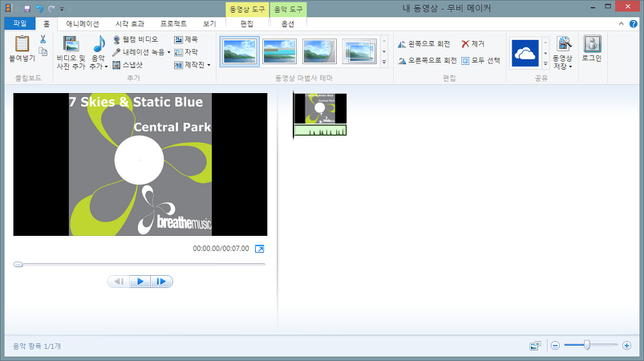Click Select all button
Image resolution: width=644 pixels, height=361 pixels.
(480, 61)
